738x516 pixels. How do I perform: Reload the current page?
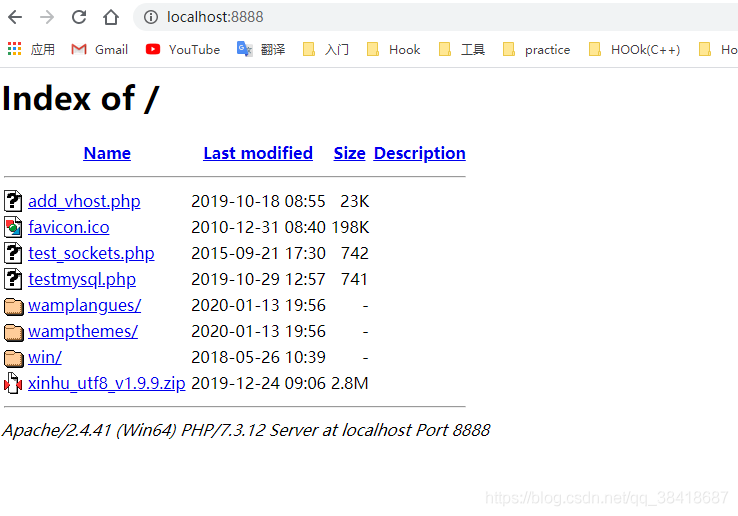click(79, 17)
